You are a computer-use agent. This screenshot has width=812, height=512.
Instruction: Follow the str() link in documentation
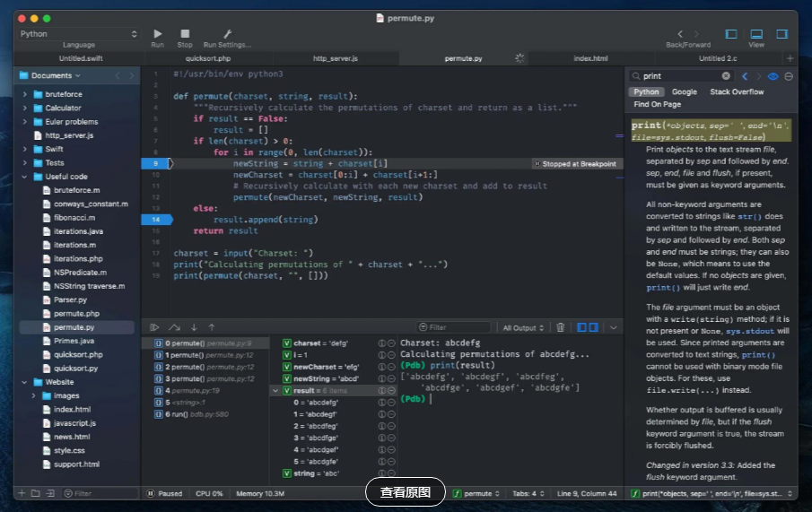749,216
